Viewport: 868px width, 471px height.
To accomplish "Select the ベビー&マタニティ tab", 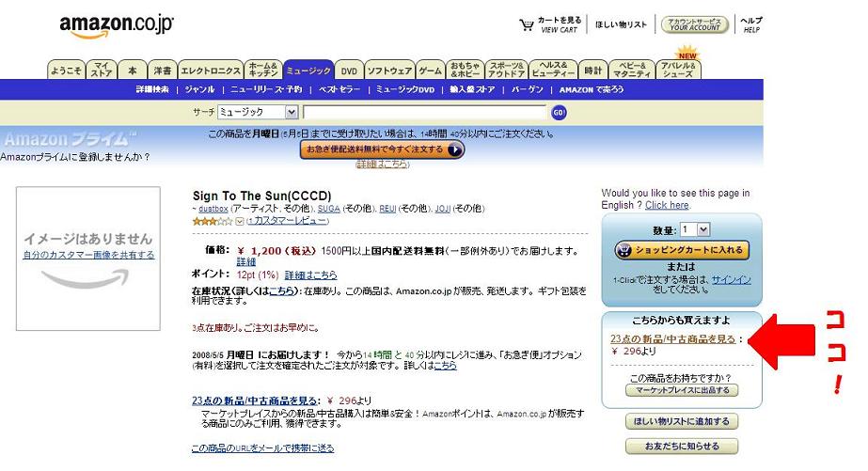I will pos(632,71).
